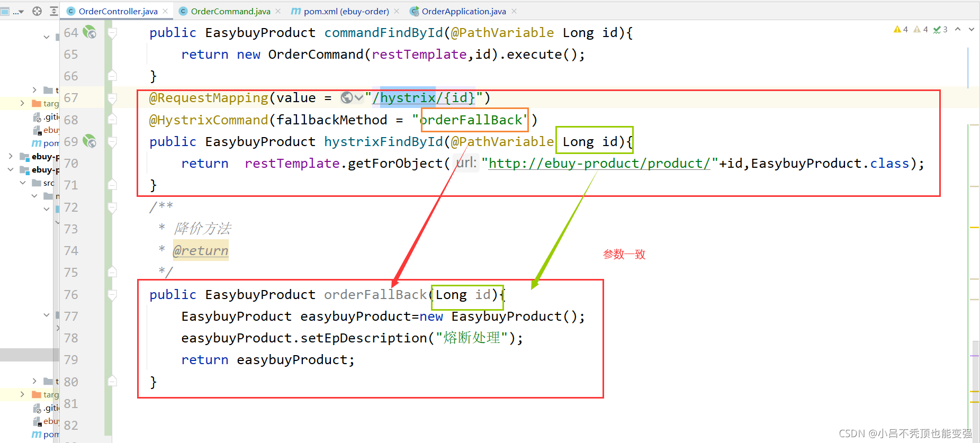Expand the upper orange targ folder
This screenshot has height=443, width=980.
[22, 103]
